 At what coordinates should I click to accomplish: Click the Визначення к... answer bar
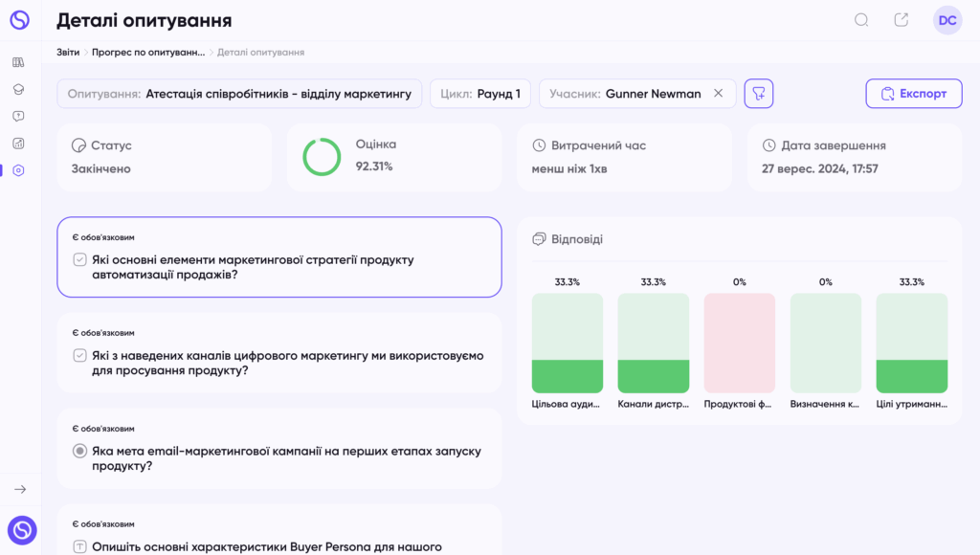point(826,344)
